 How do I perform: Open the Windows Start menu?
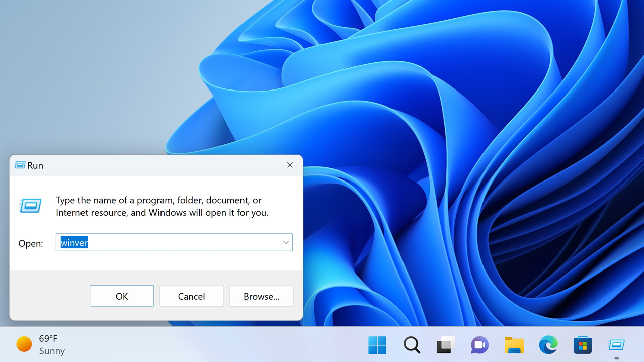pos(377,345)
